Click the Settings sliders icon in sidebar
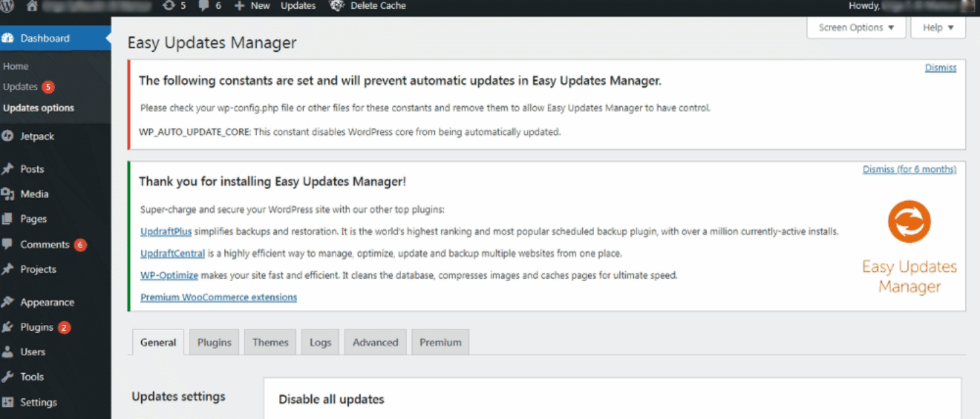Viewport: 980px width, 419px height. pos(8,402)
